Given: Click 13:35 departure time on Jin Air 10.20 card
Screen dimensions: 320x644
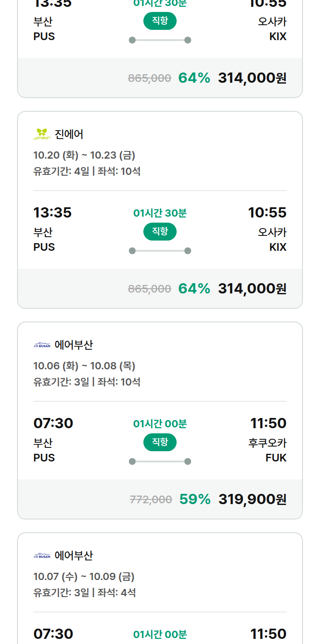Looking at the screenshot, I should (x=52, y=212).
